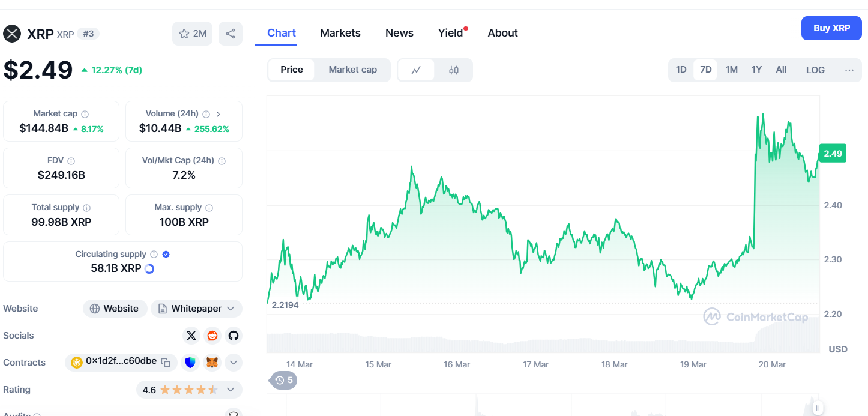Click the Circulating supply info icon
The image size is (868, 416).
(x=154, y=255)
